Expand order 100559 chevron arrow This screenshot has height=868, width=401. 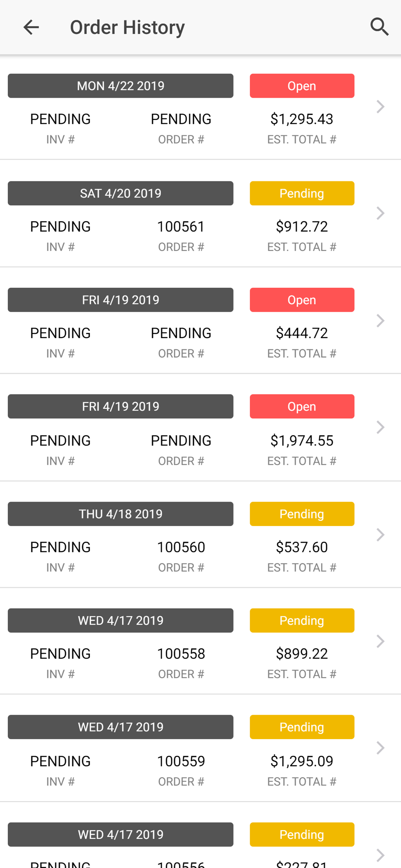pos(380,748)
